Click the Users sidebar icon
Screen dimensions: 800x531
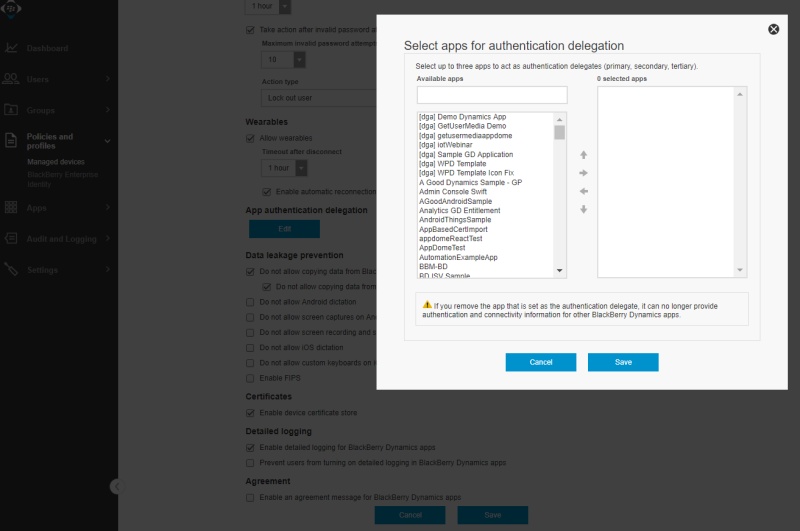pos(11,79)
